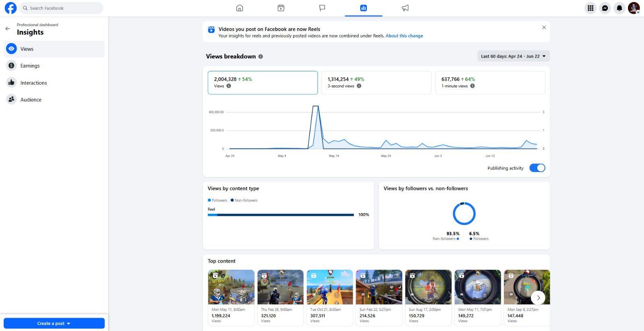644x331 pixels.
Task: Open the Last 60 days date range dropdown
Action: point(513,56)
